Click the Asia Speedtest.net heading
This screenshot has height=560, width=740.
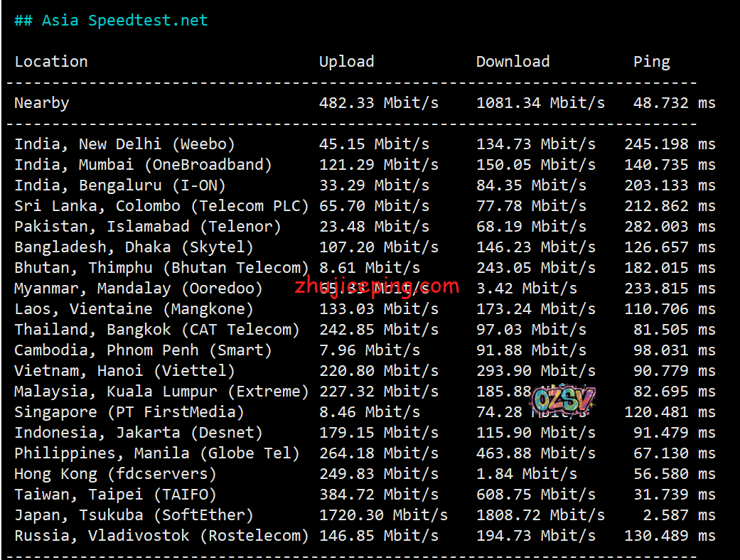[x=111, y=21]
